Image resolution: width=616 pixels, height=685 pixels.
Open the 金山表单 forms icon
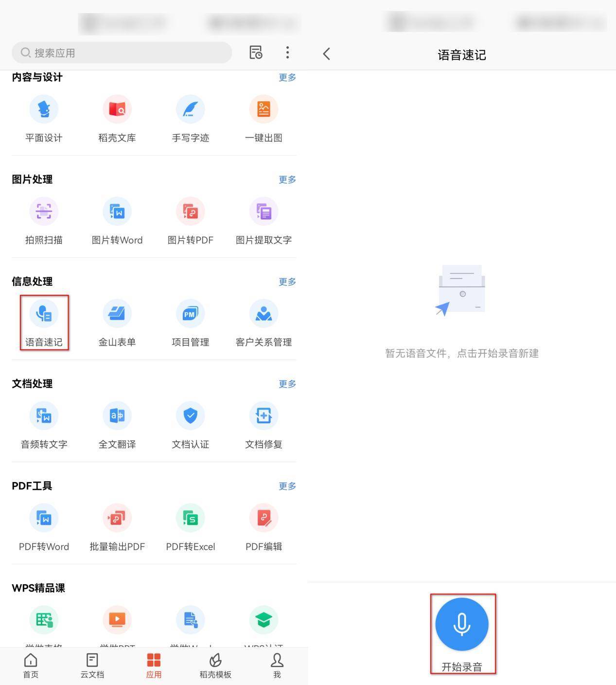117,313
